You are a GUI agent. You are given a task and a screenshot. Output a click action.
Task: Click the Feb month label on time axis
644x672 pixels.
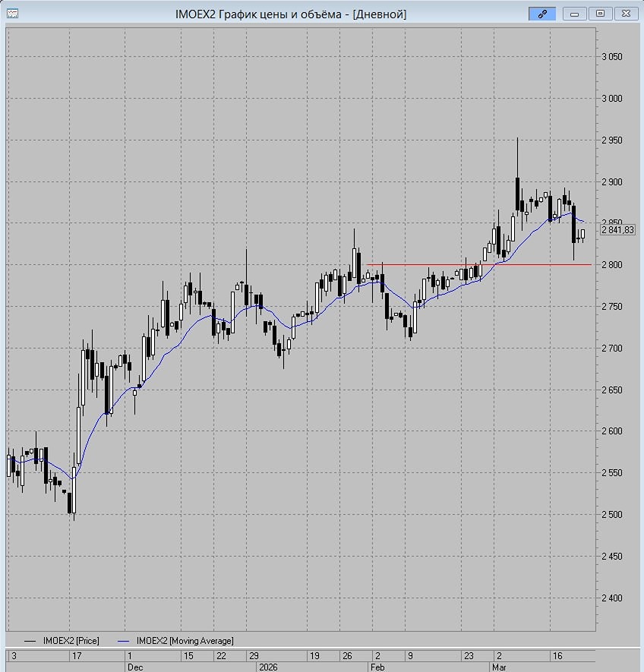tap(377, 667)
